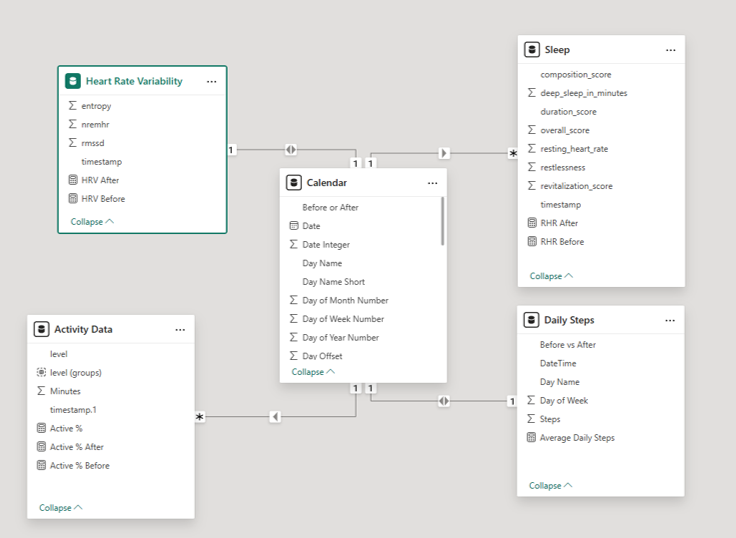Collapse the Activity Data table

point(61,507)
